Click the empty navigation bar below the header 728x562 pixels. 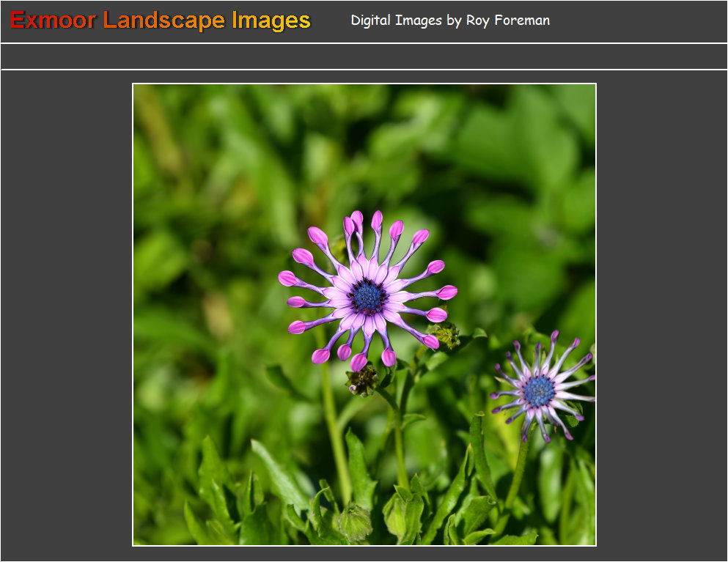point(364,56)
